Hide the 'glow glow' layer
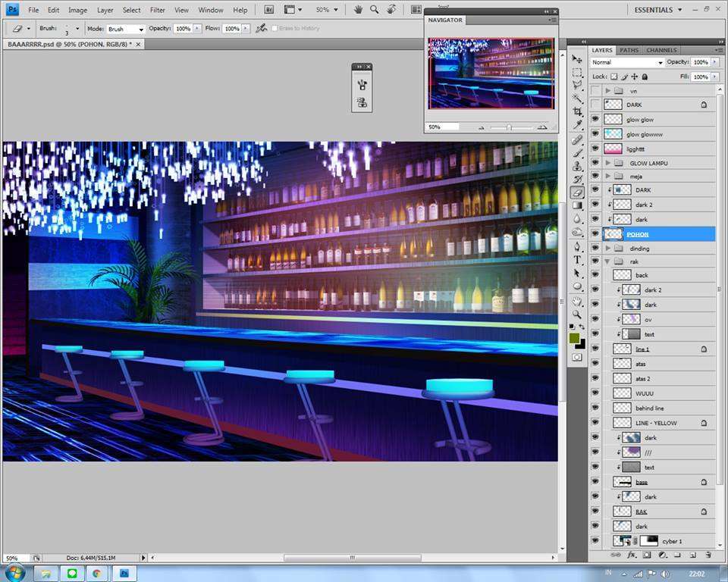Viewport: 728px width, 582px height. [595, 120]
